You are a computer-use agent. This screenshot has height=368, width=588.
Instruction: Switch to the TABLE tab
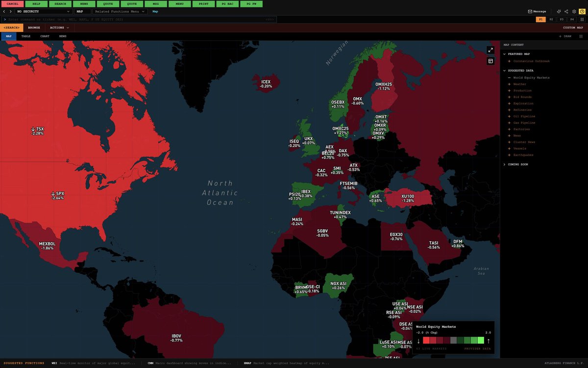click(26, 36)
